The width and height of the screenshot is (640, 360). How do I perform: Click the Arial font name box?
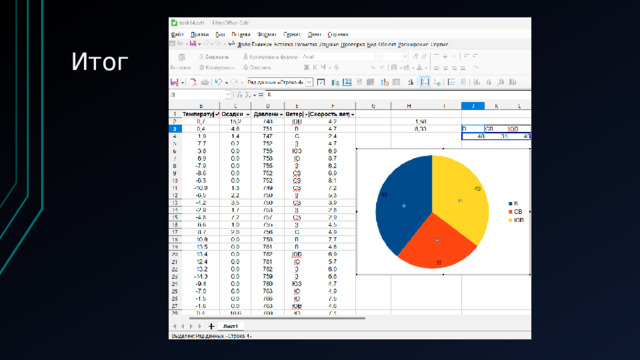[x=338, y=57]
